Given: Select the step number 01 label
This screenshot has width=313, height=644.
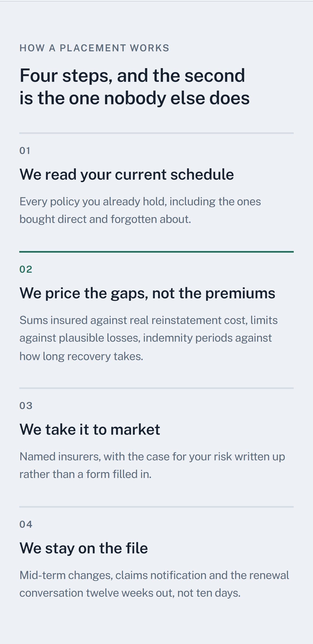Looking at the screenshot, I should click(25, 151).
